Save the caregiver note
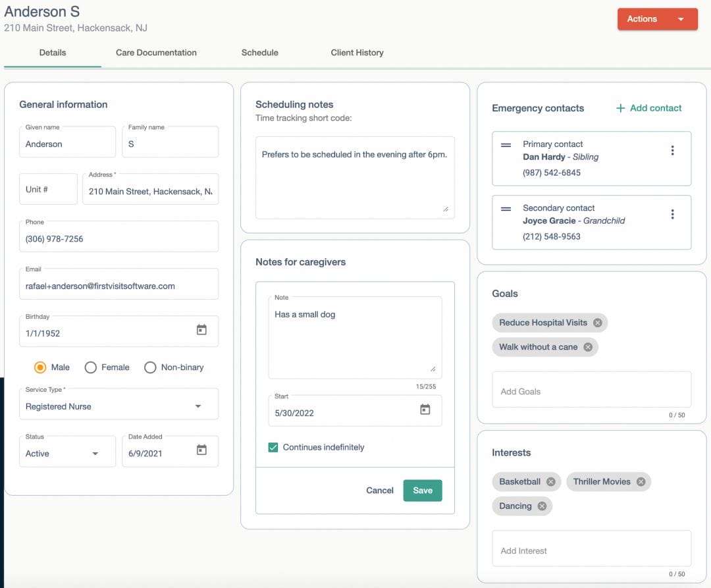Viewport: 711px width, 588px height. 422,491
